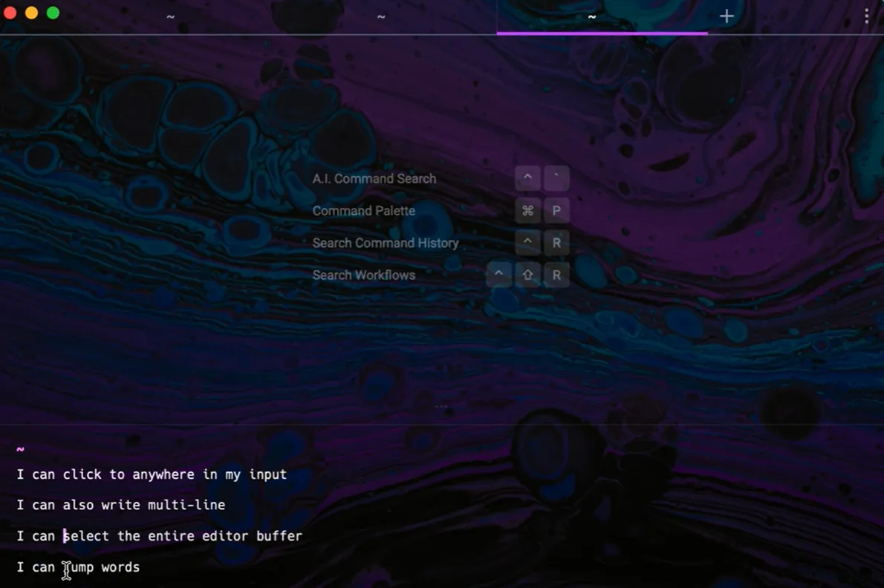884x588 pixels.
Task: Click the line "I can click to anywhere in my input"
Action: point(152,475)
